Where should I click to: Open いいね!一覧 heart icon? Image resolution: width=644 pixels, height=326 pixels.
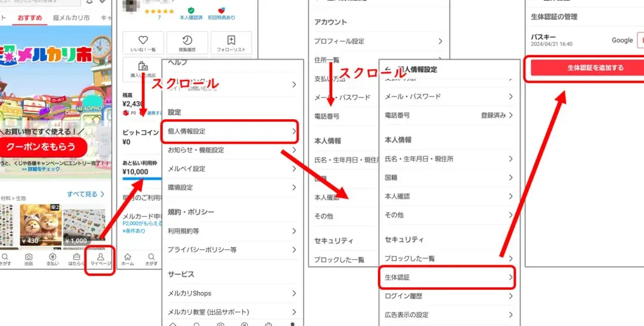tap(143, 43)
